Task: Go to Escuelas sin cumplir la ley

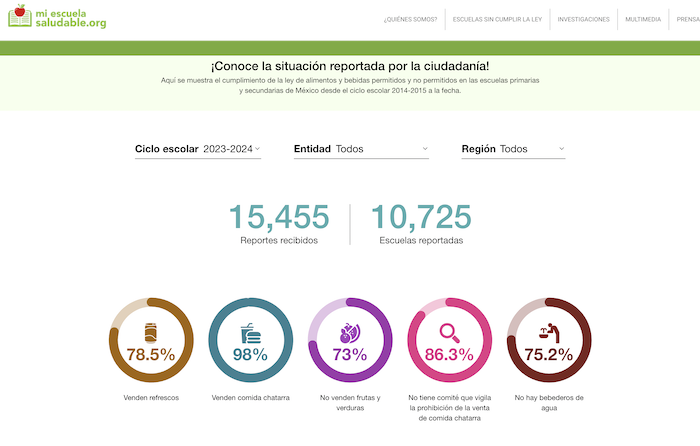Action: [x=497, y=19]
